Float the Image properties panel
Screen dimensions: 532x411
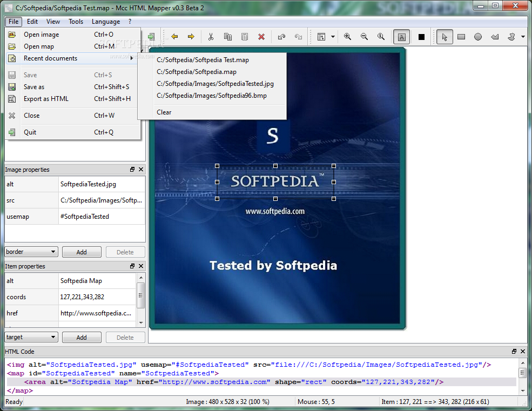pos(132,170)
